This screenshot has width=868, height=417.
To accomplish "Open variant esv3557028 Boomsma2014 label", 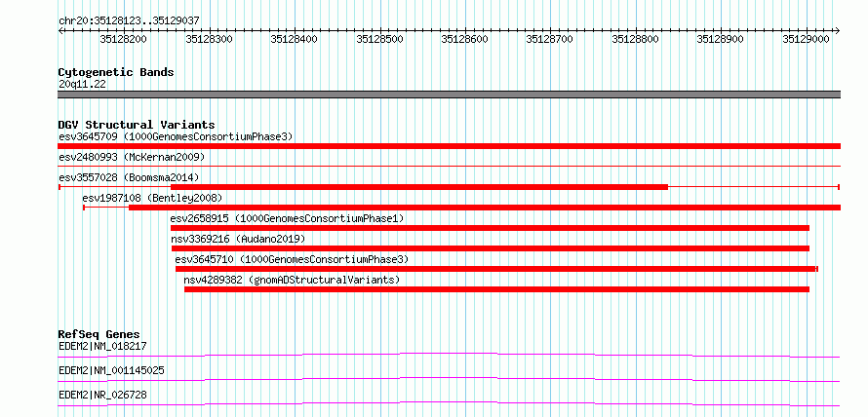I will click(129, 177).
